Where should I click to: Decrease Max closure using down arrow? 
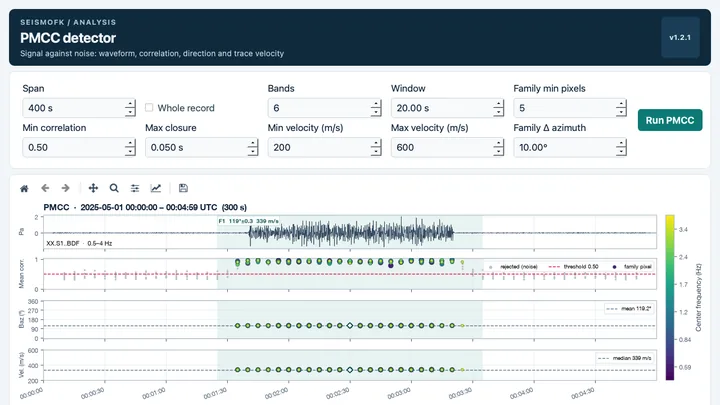pos(253,152)
